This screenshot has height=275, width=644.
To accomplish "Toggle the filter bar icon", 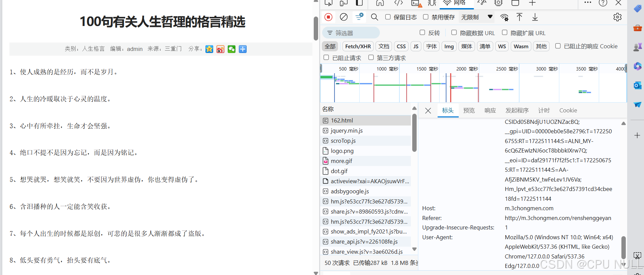I will pyautogui.click(x=359, y=17).
